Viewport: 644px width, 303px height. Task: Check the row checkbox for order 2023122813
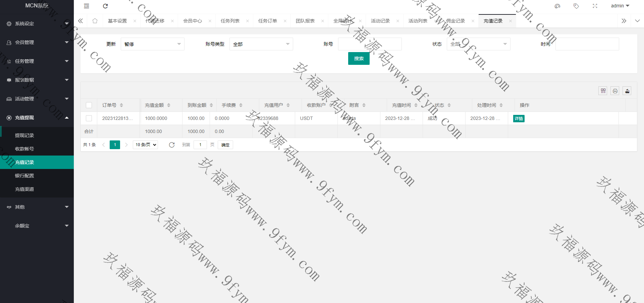point(89,118)
